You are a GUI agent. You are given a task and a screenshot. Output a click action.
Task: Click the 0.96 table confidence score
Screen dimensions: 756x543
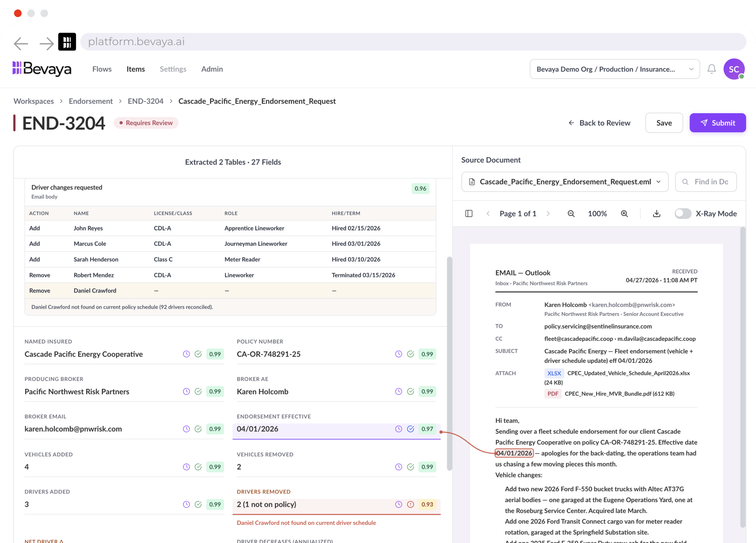click(x=420, y=189)
